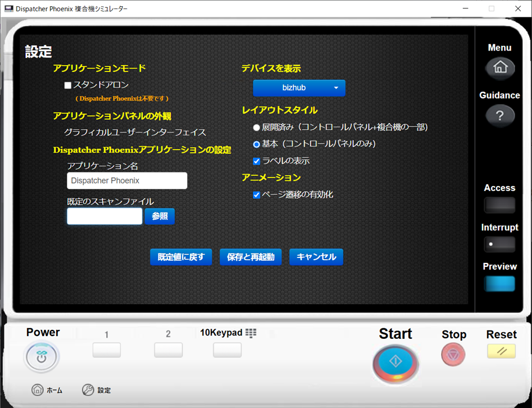Click the アプリケーションモード heading
This screenshot has height=408, width=532.
[x=99, y=68]
